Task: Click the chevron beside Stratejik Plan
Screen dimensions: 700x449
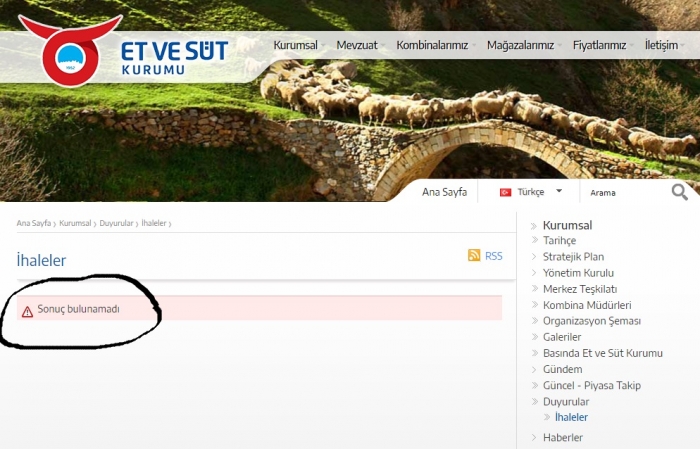Action: 533,257
